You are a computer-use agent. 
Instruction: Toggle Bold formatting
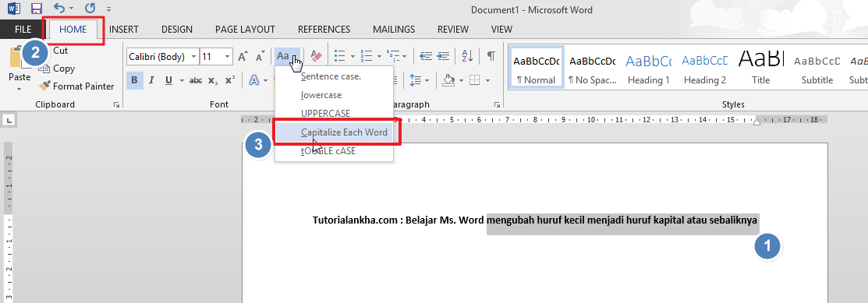134,80
